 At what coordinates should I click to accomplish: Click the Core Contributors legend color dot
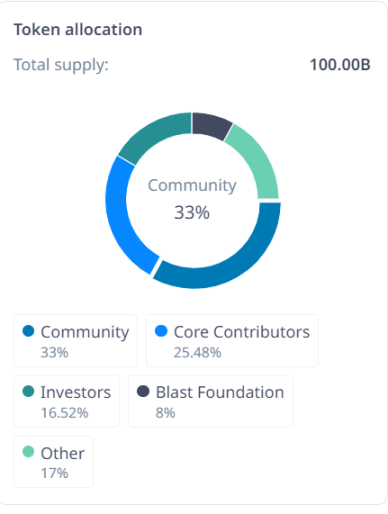[161, 331]
